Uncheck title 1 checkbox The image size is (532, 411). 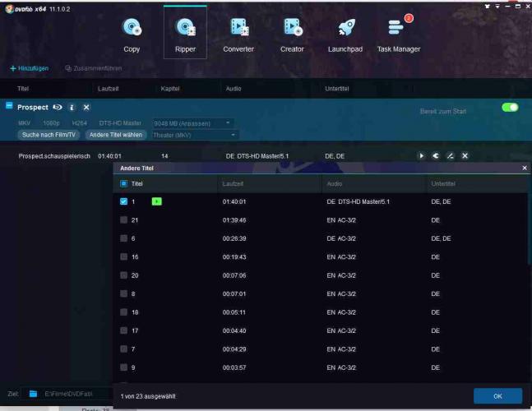(124, 201)
